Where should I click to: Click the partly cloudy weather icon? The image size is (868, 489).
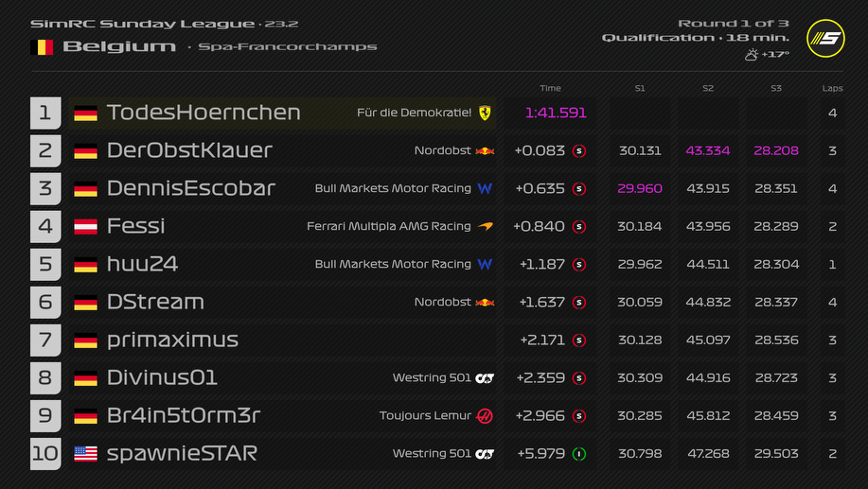pos(751,55)
